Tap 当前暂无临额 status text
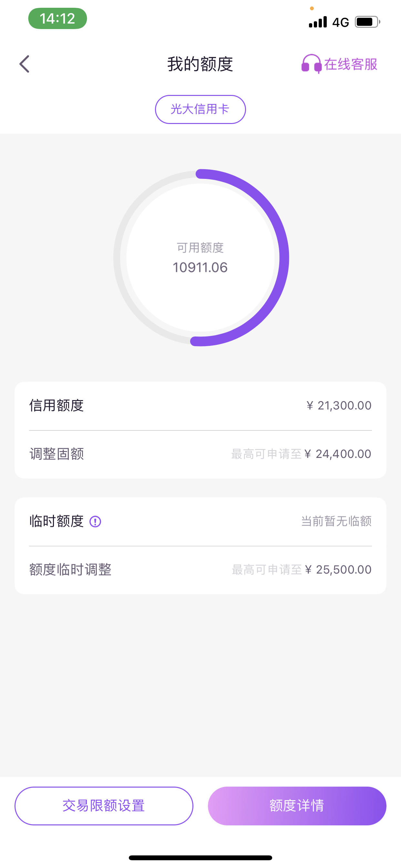This screenshot has height=868, width=401. point(336,521)
